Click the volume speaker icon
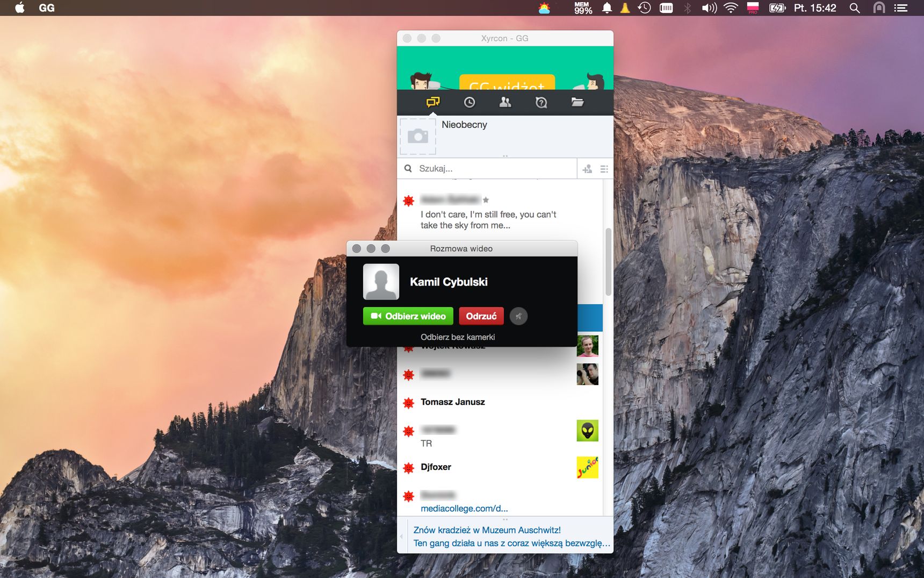This screenshot has width=924, height=578. coord(709,8)
